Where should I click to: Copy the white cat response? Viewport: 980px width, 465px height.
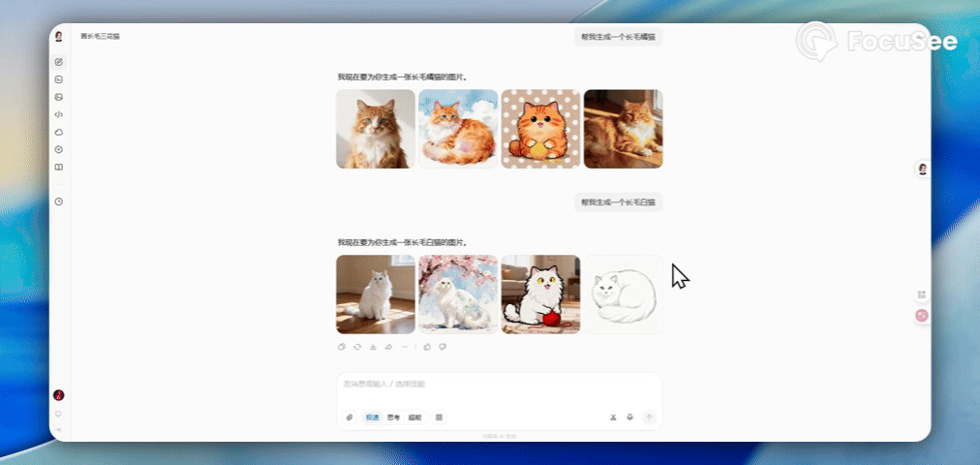342,347
